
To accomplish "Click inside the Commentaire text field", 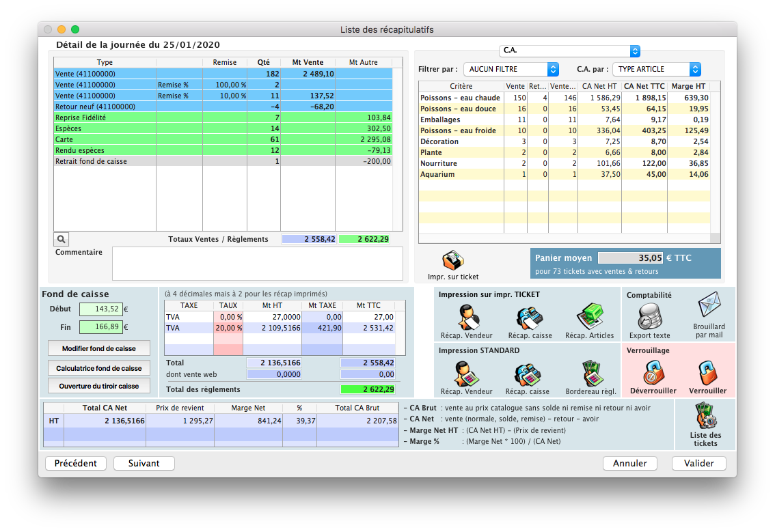I will (x=257, y=264).
